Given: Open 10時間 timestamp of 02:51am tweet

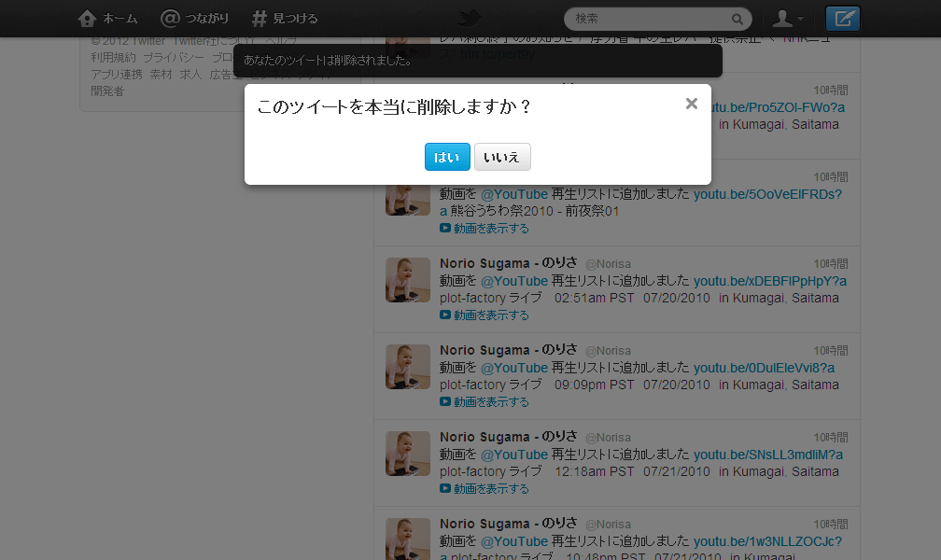Looking at the screenshot, I should tap(831, 264).
